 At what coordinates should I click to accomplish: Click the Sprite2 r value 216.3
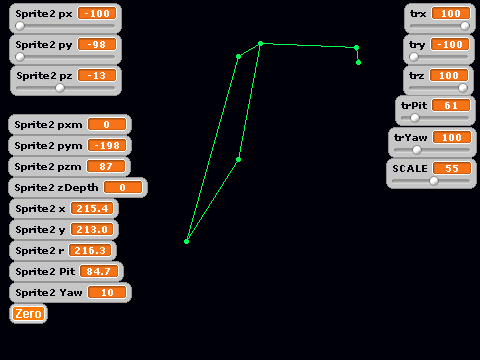[90, 250]
